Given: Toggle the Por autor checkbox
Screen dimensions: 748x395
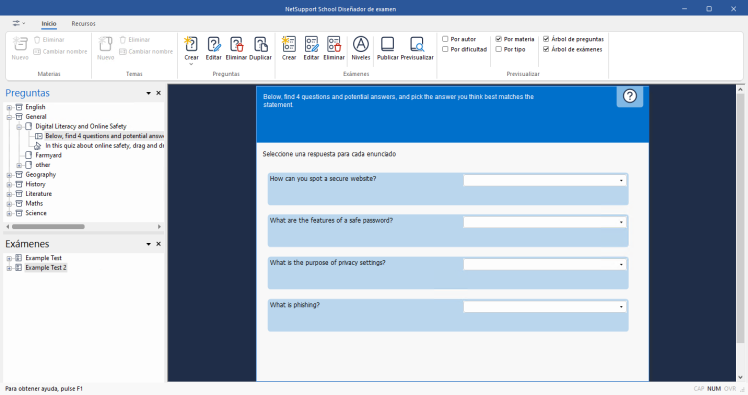Looking at the screenshot, I should click(x=445, y=39).
